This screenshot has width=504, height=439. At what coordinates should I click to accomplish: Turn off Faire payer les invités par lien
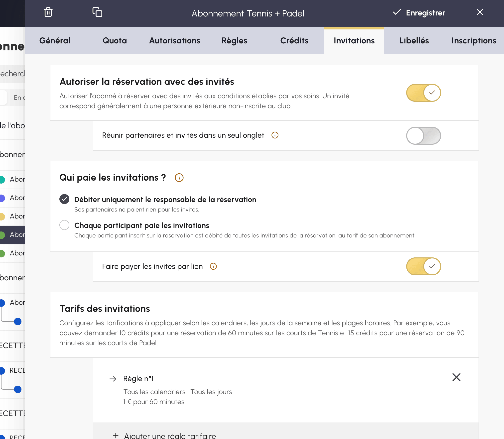[423, 266]
